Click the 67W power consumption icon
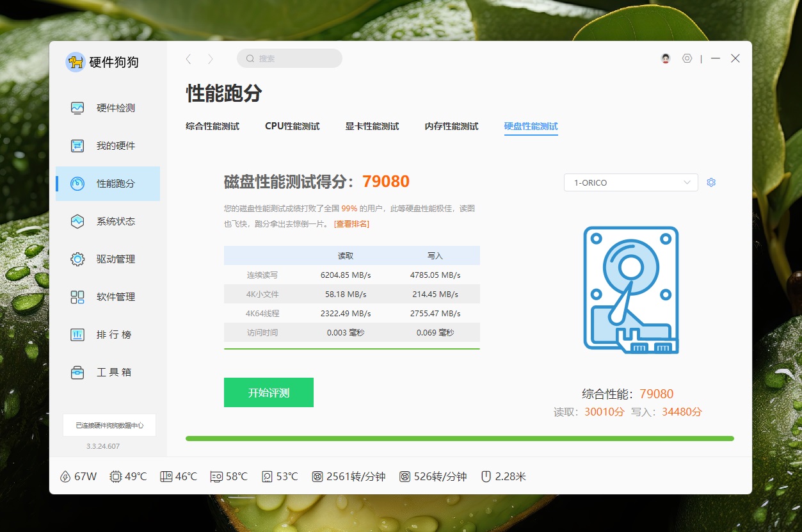 point(65,477)
